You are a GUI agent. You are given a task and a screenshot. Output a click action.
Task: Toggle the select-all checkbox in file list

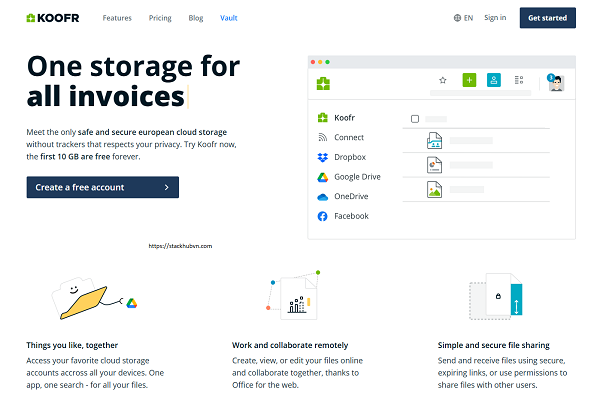coord(415,119)
